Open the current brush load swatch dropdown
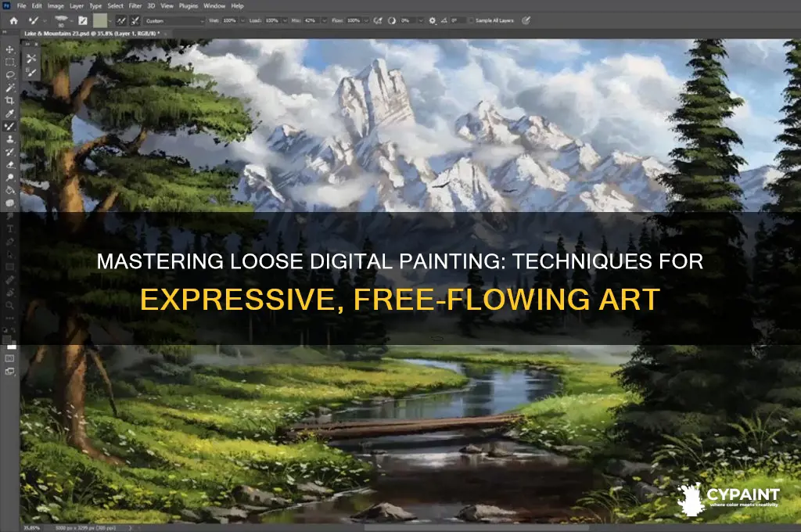 pyautogui.click(x=110, y=21)
